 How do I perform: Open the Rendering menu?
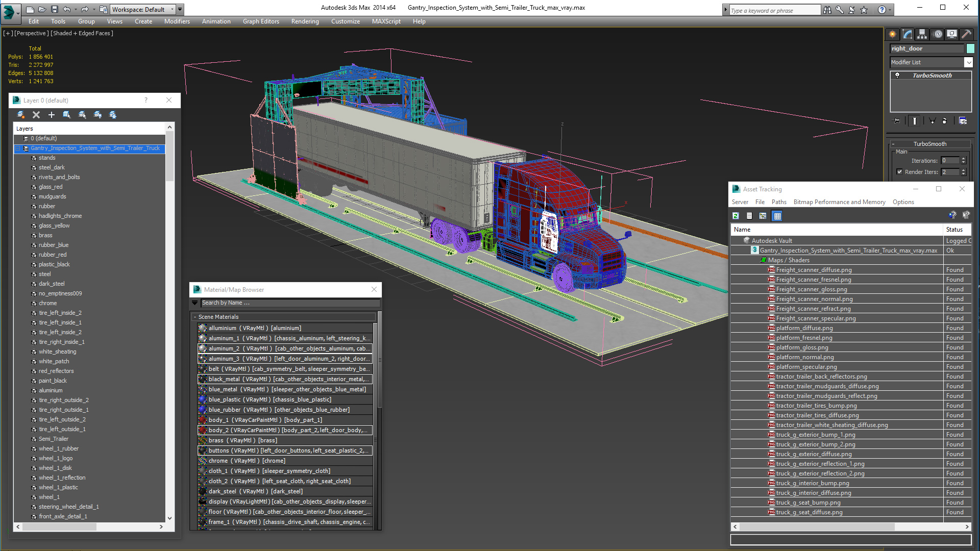click(x=305, y=21)
